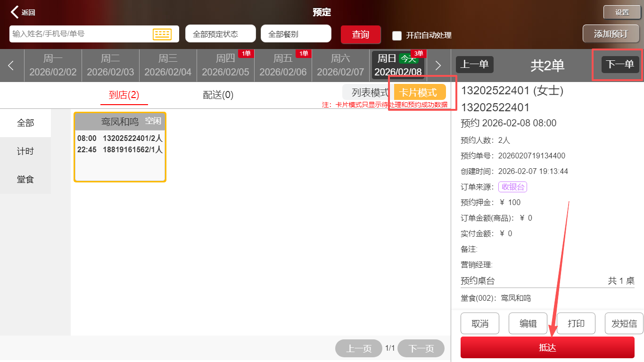644x362 pixels.
Task: Switch to 列表模式 view
Action: pos(369,92)
